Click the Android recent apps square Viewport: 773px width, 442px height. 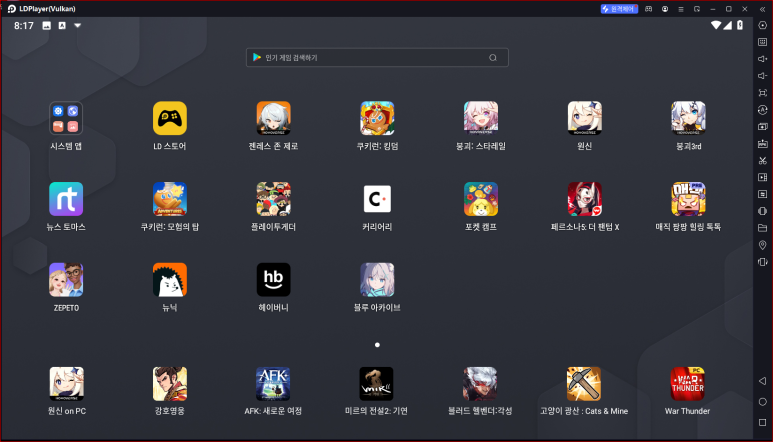click(x=763, y=422)
